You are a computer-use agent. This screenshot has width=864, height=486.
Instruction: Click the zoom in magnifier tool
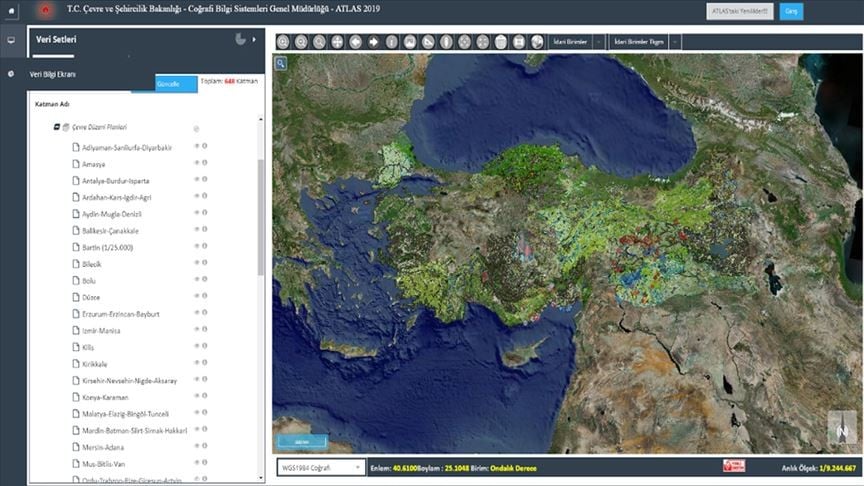point(283,42)
